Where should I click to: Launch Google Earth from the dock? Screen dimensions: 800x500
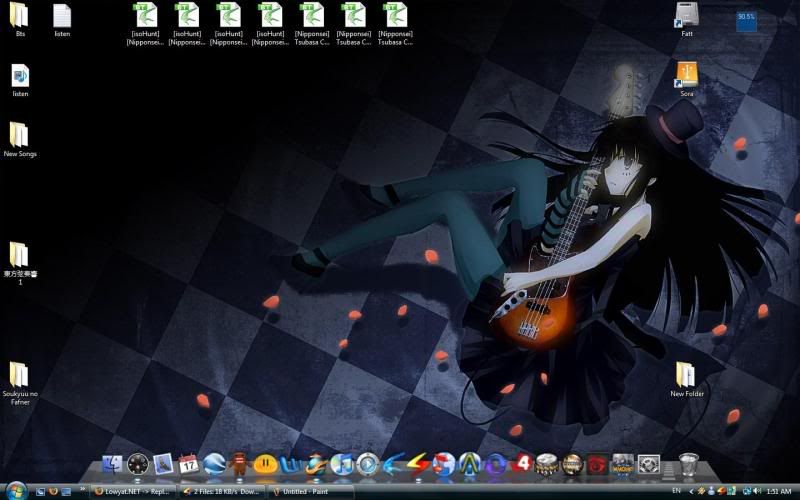[x=214, y=464]
